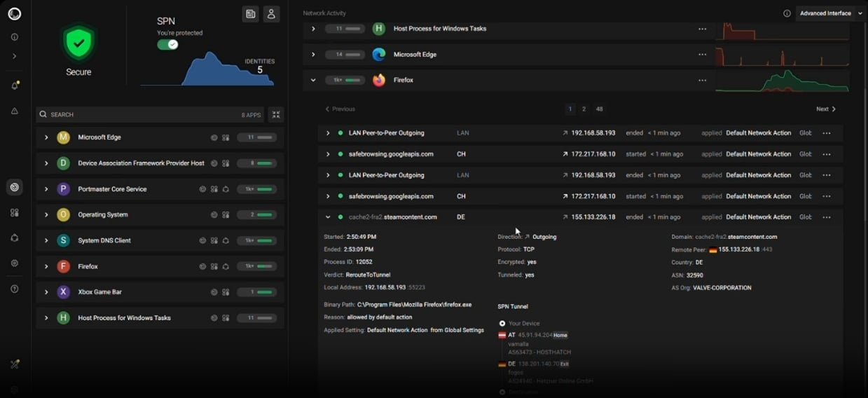Expand Microsoft Edge group in Network Activity
Image resolution: width=868 pixels, height=398 pixels.
pyautogui.click(x=313, y=54)
